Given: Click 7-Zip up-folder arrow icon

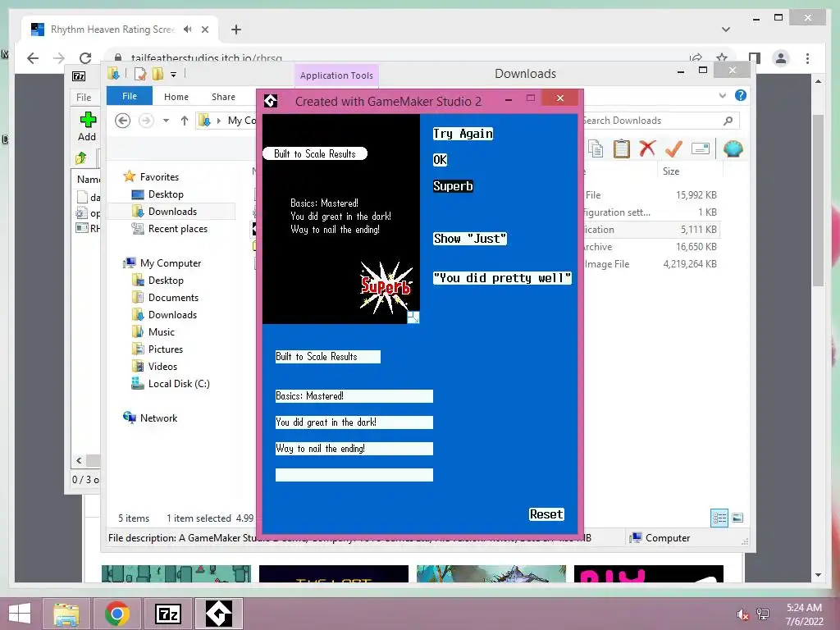Looking at the screenshot, I should point(81,158).
